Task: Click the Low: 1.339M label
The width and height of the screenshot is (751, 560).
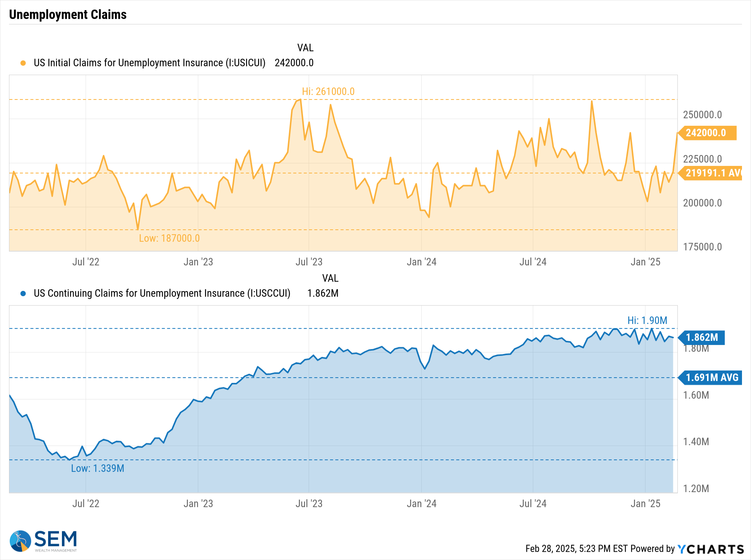Action: coord(97,468)
